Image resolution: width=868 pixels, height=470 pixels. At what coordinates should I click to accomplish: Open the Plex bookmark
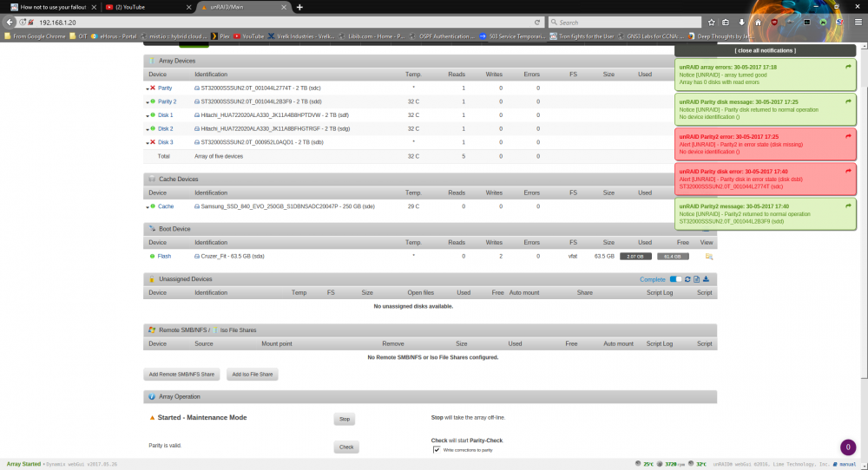tap(220, 36)
